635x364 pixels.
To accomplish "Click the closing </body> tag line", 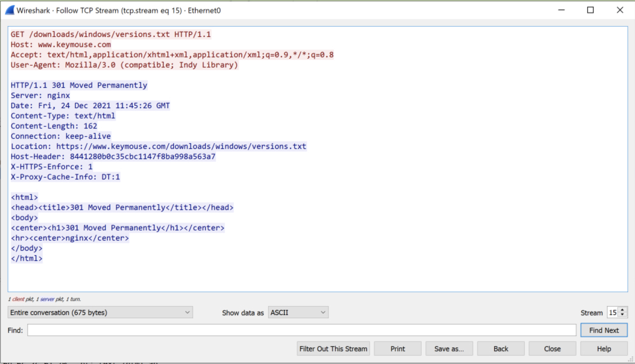I will [26, 248].
